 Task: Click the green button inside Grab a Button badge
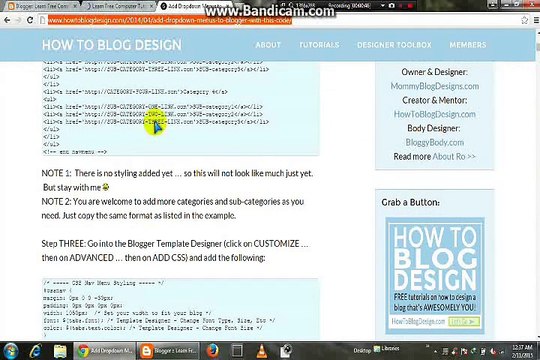click(x=464, y=321)
